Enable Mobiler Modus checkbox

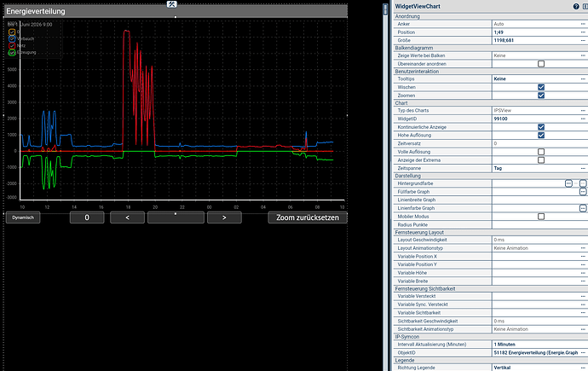(541, 217)
